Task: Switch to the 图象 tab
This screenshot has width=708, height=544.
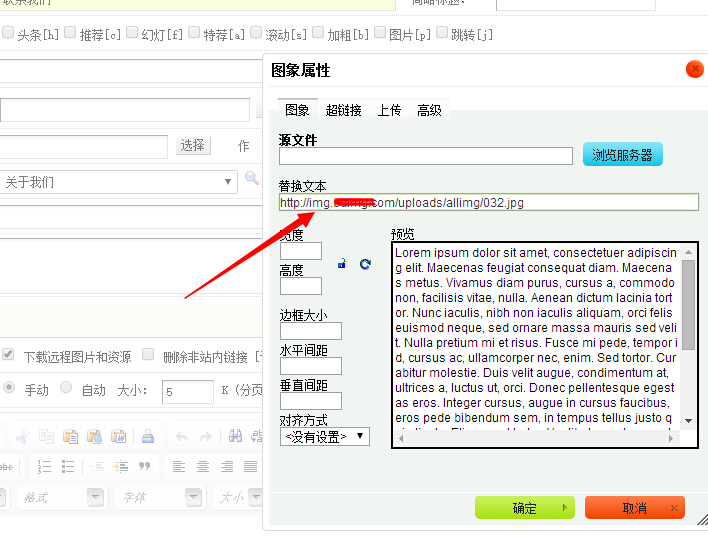Action: [x=297, y=110]
